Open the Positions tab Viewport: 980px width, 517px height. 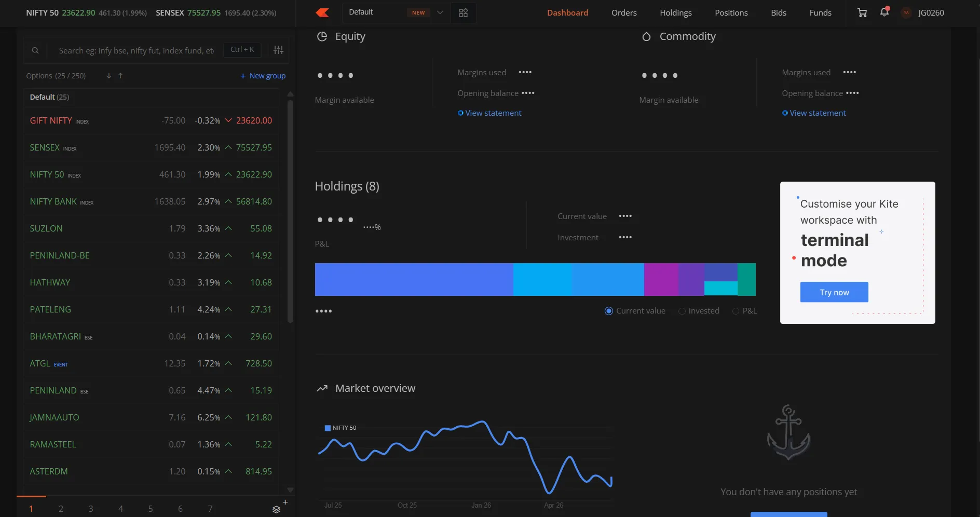(731, 13)
